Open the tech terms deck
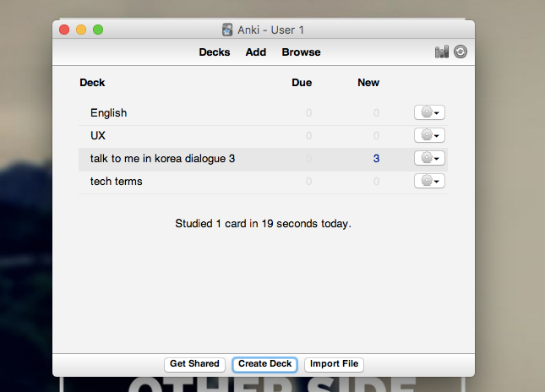This screenshot has width=545, height=392. coord(117,182)
